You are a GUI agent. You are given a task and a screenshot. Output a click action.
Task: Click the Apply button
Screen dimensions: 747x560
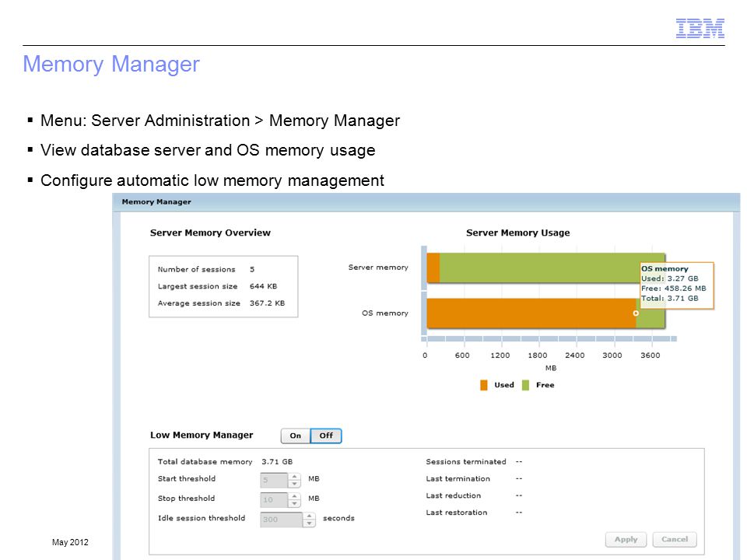pyautogui.click(x=626, y=540)
